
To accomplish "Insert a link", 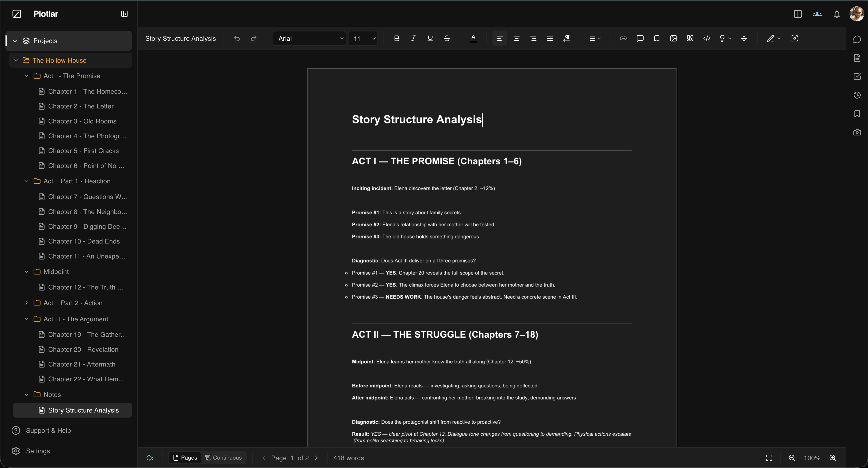I will coord(623,38).
